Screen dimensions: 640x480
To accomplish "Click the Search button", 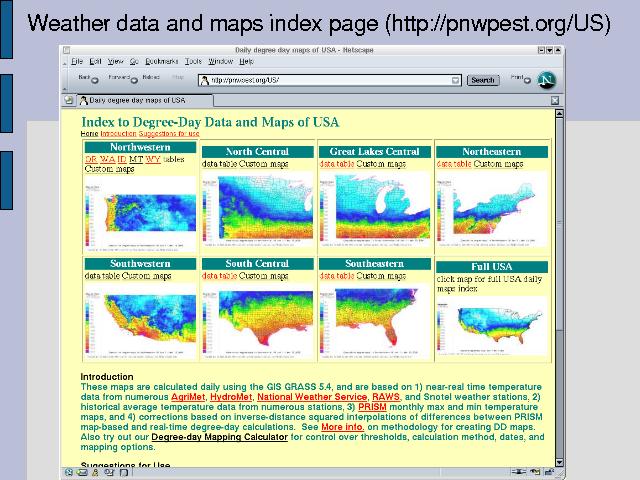I will point(482,80).
